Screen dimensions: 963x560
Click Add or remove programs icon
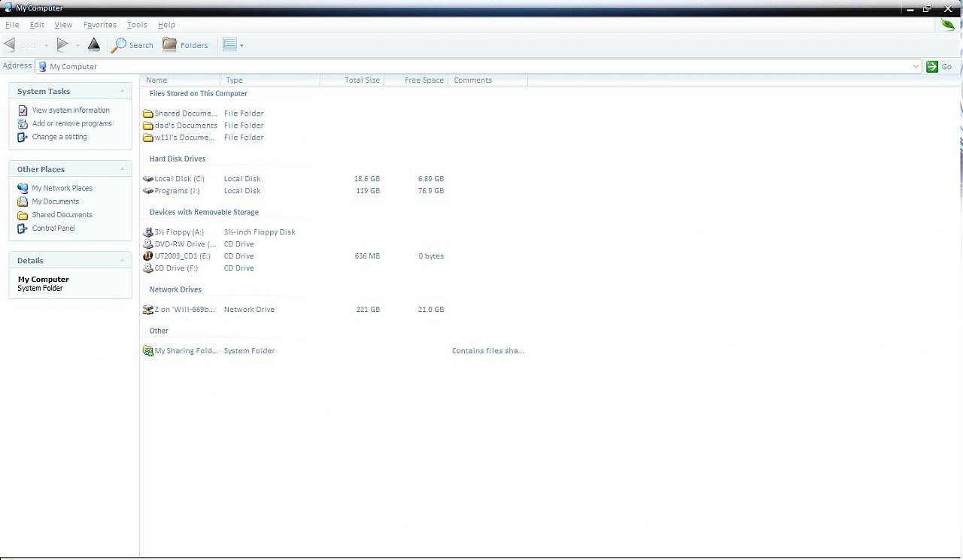pyautogui.click(x=23, y=123)
